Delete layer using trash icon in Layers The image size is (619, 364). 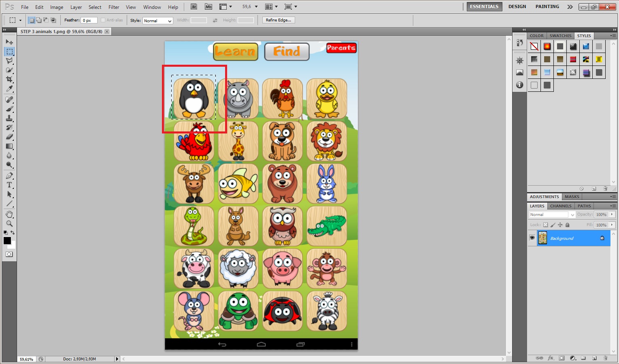coord(605,358)
